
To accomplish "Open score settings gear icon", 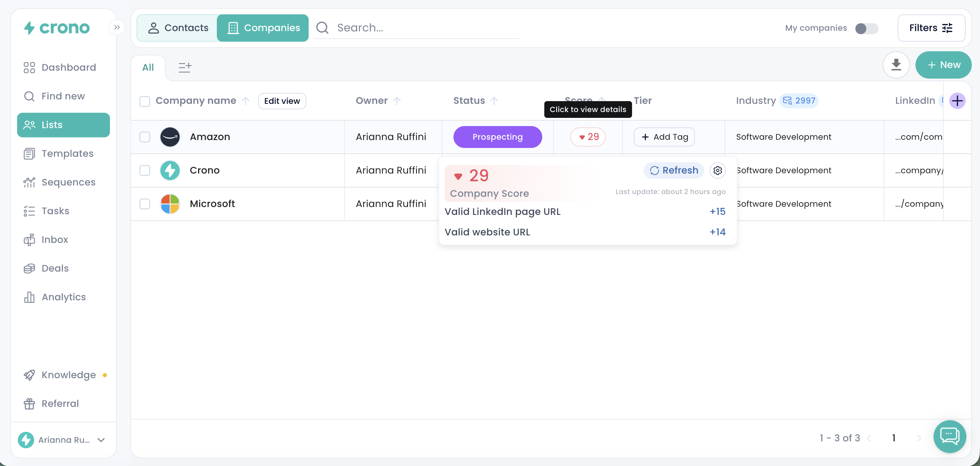I will click(717, 170).
